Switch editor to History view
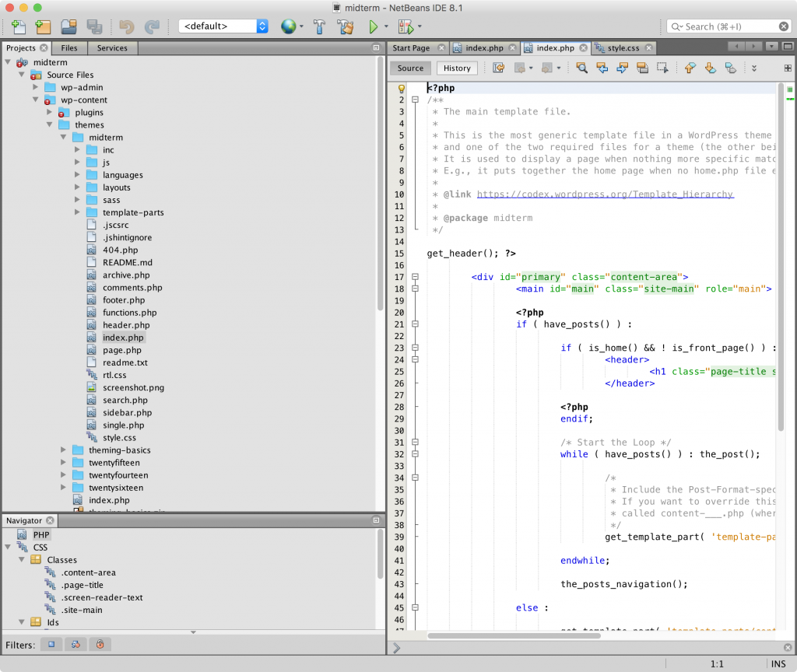 (x=457, y=68)
